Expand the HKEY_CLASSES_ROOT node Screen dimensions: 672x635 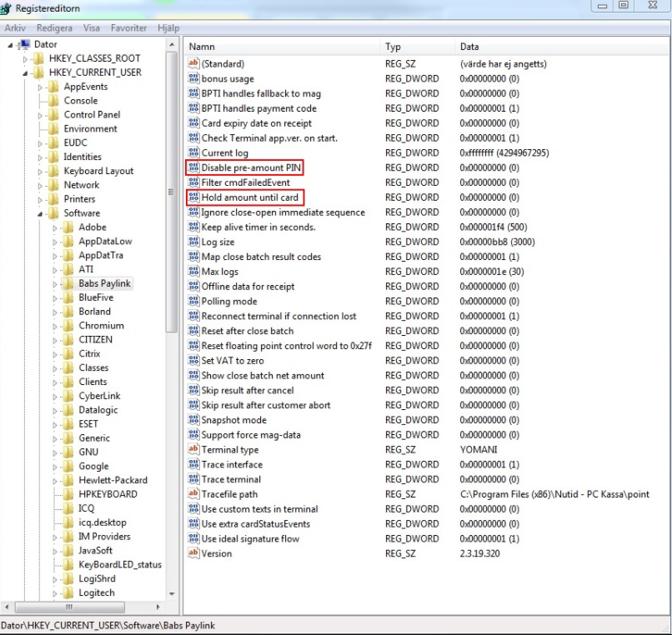[27, 58]
